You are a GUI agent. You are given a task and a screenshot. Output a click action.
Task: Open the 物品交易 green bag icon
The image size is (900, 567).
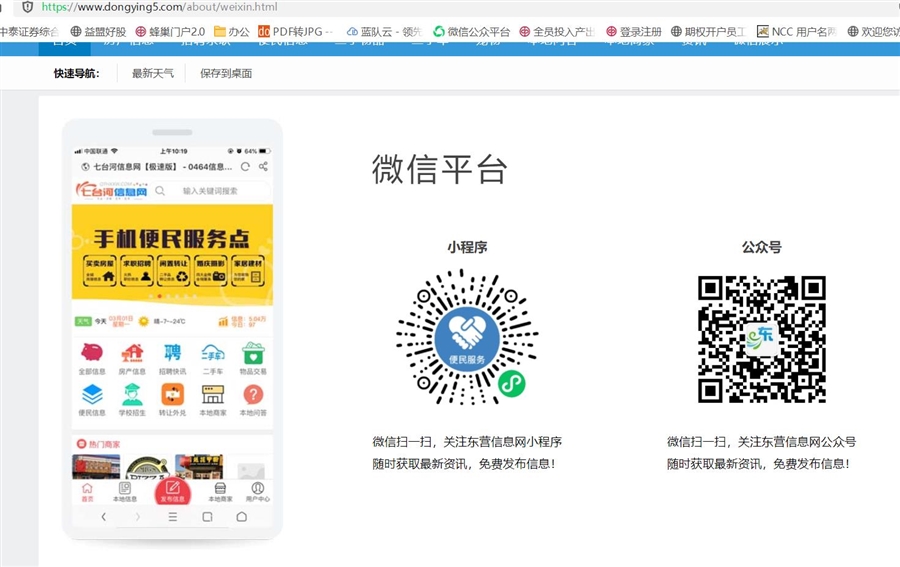253,354
